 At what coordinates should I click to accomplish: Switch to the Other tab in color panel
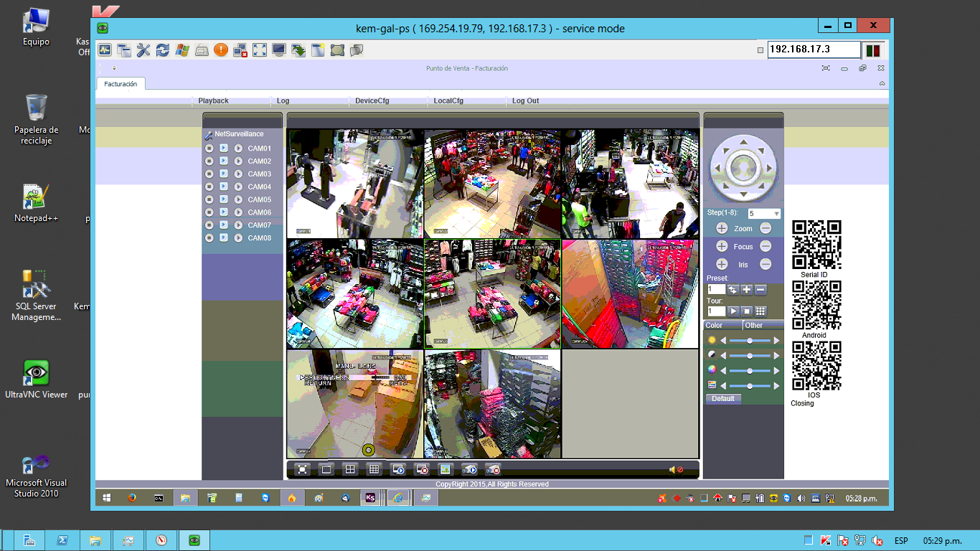click(x=753, y=325)
